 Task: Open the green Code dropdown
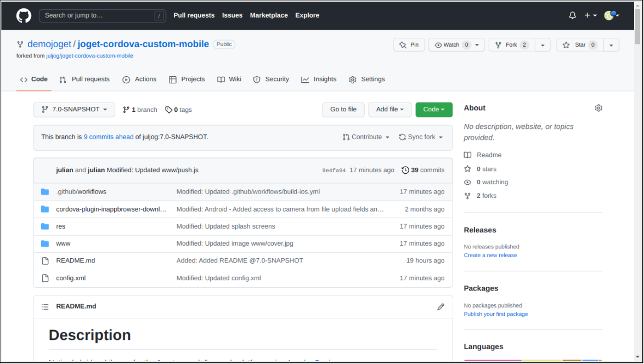pos(434,110)
